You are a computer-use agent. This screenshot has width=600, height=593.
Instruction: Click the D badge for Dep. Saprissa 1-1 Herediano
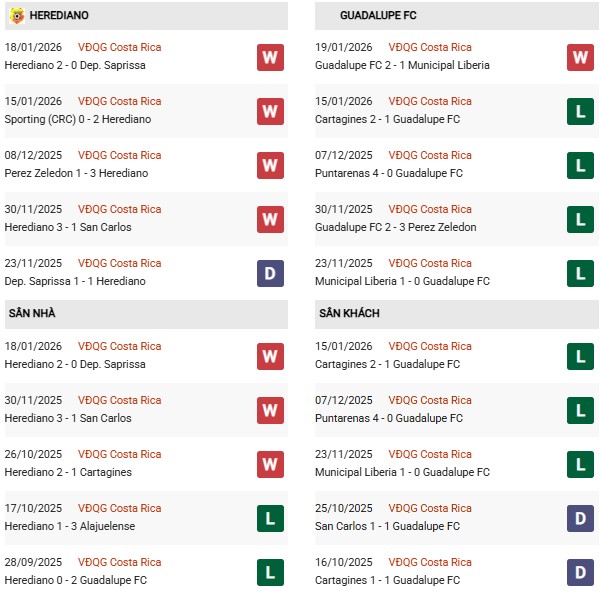[270, 273]
